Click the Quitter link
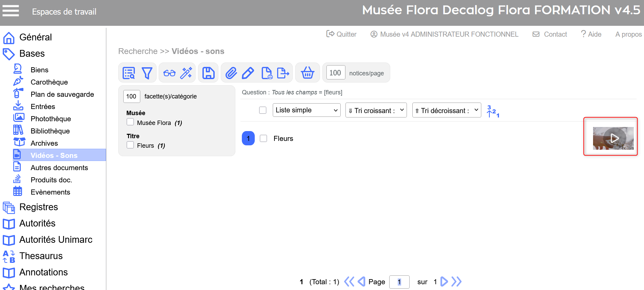644x290 pixels. (341, 34)
